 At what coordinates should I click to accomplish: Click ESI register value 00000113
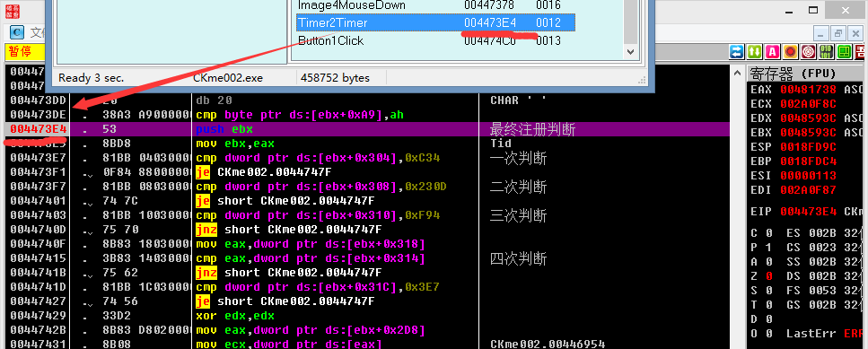[x=808, y=175]
